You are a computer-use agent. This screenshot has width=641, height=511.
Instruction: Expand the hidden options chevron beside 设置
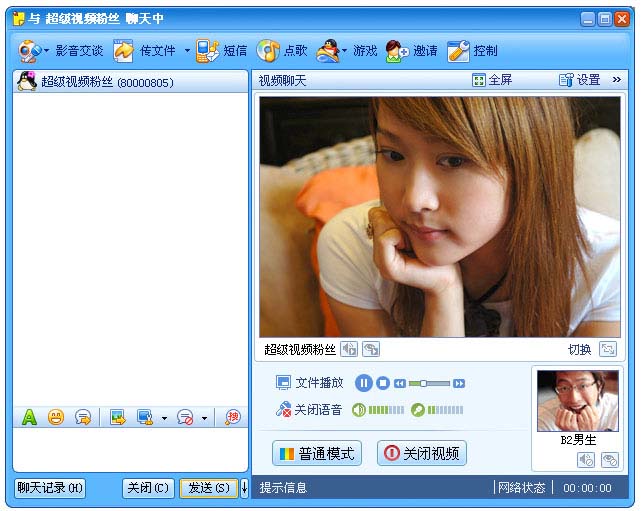[617, 80]
